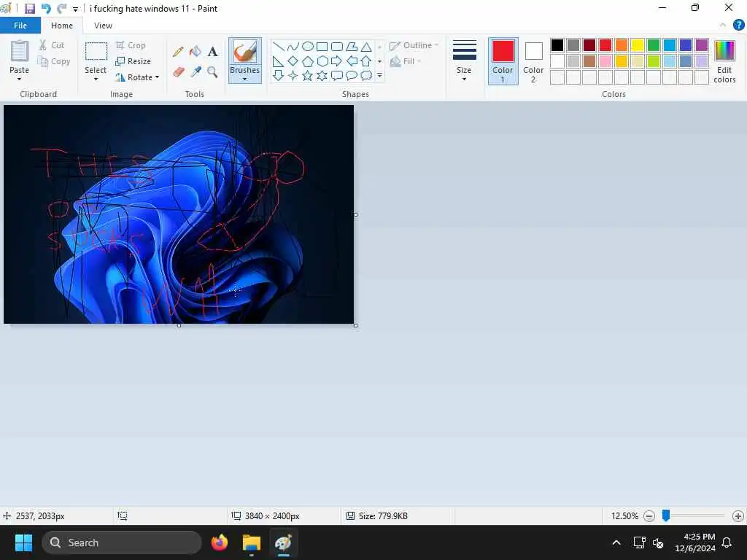Click the Resize button
The width and height of the screenshot is (747, 560).
click(x=133, y=61)
